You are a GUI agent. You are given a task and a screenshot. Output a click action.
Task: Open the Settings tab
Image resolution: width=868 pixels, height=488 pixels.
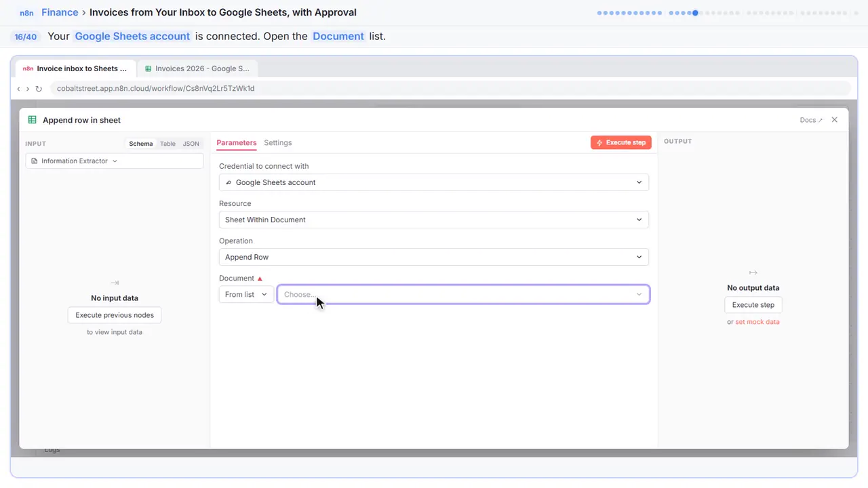278,143
